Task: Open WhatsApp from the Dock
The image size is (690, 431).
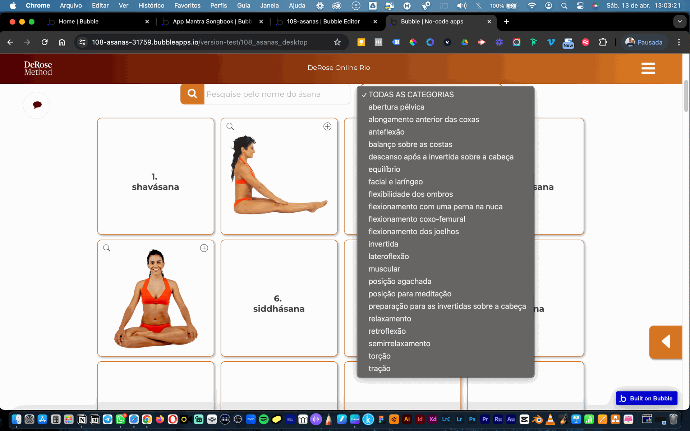Action: click(121, 419)
